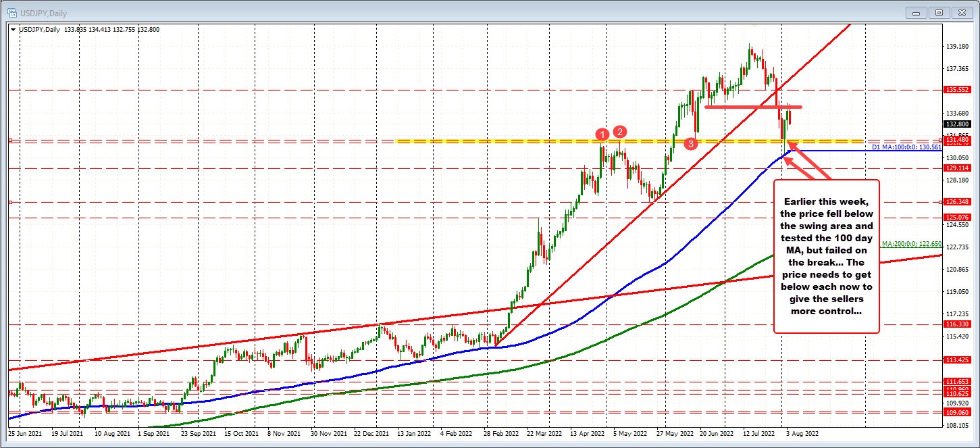Click the 1 Sep 2021 date label
The image size is (980, 448).
coord(153,432)
